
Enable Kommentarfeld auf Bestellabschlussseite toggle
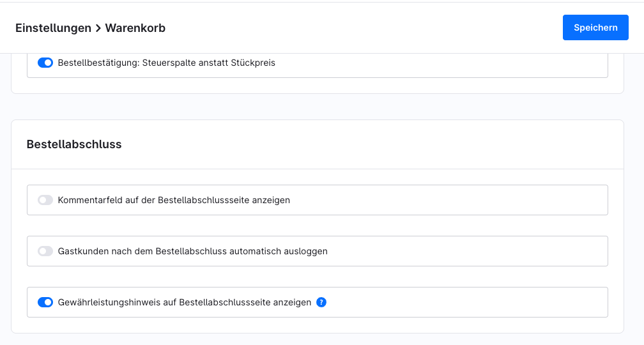coord(45,200)
